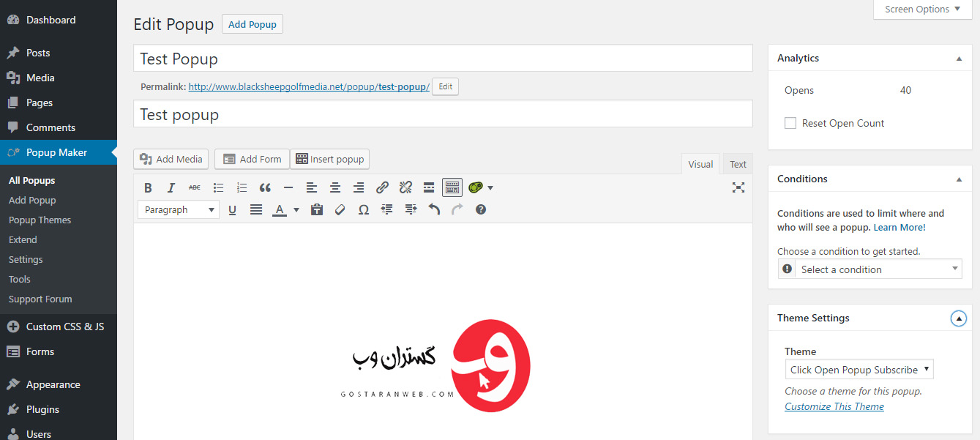Open the Select a condition dropdown
This screenshot has width=980, height=440.
coord(870,269)
